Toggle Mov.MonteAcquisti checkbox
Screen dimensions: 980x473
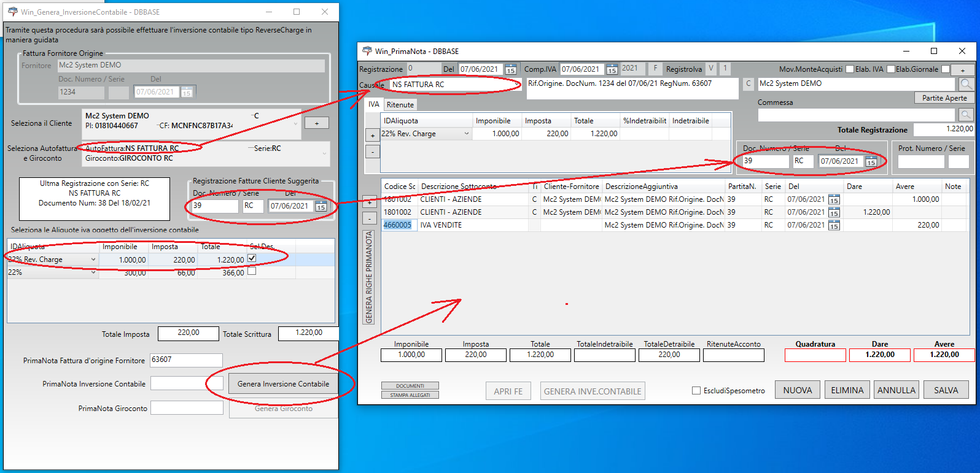(850, 69)
